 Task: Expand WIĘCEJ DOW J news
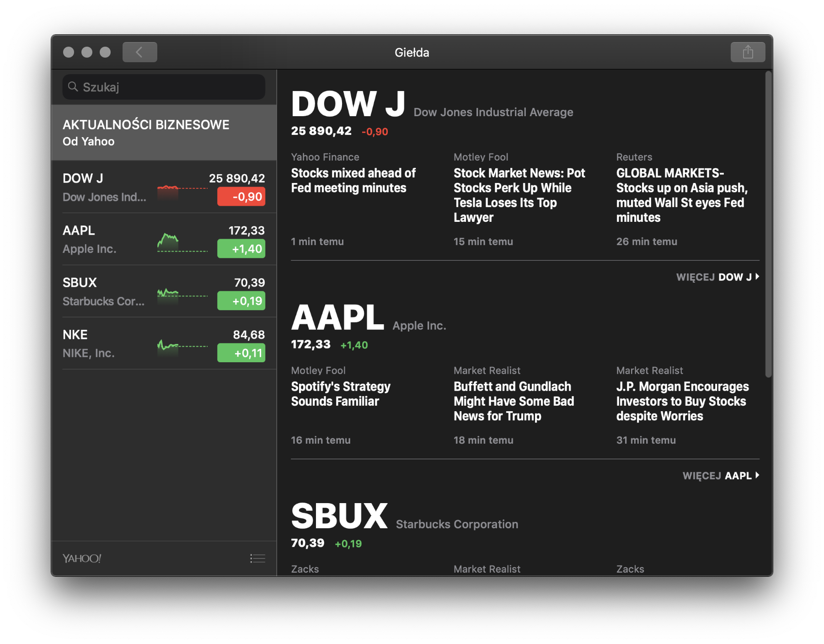click(717, 277)
